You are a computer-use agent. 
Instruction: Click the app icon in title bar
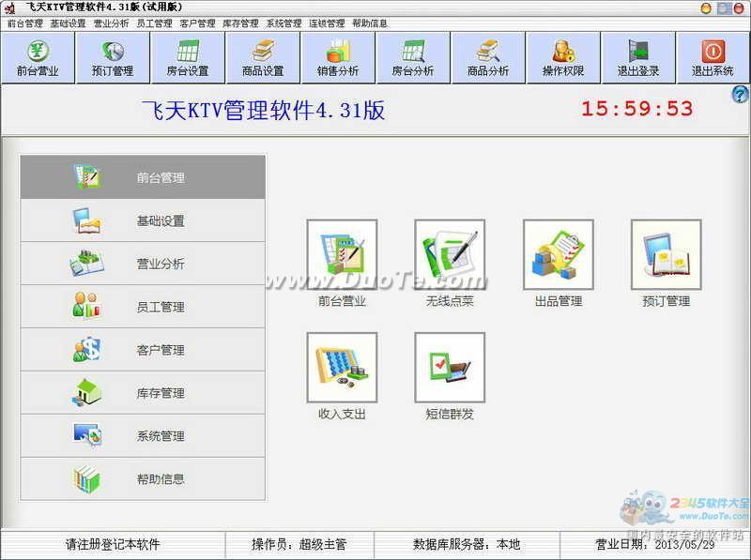[9, 8]
